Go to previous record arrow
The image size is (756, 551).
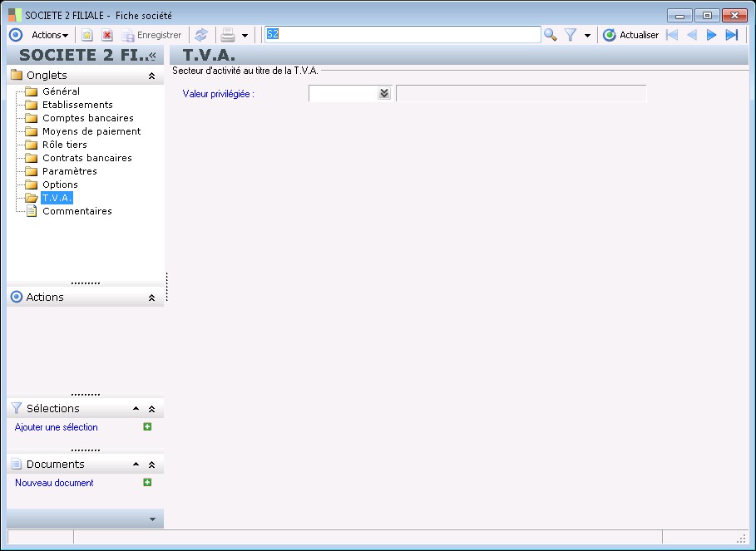coord(692,35)
